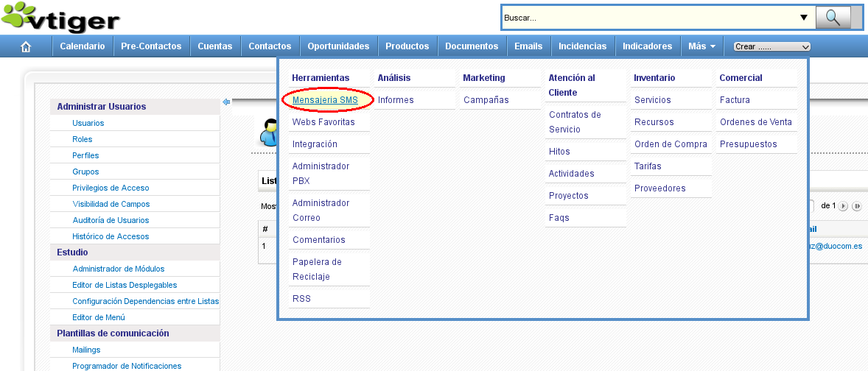The width and height of the screenshot is (868, 371).
Task: Open the Calendario tab
Action: [83, 46]
